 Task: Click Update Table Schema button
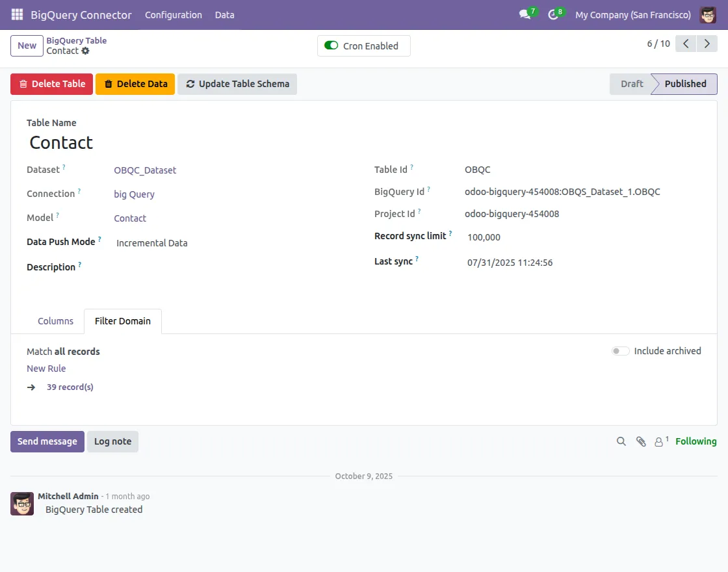point(237,84)
